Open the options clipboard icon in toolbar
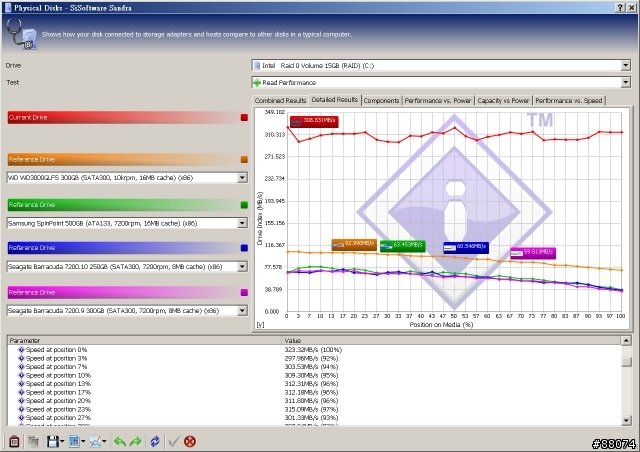This screenshot has height=452, width=640. coord(14,441)
